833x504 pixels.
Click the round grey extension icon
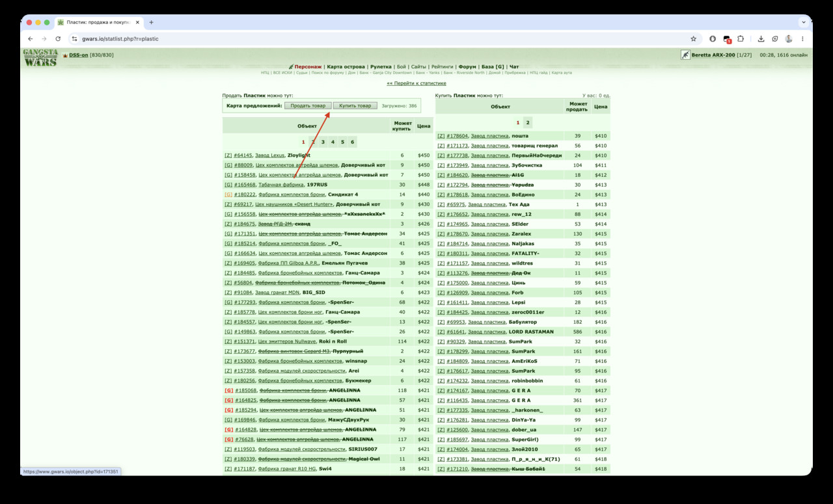pyautogui.click(x=713, y=39)
